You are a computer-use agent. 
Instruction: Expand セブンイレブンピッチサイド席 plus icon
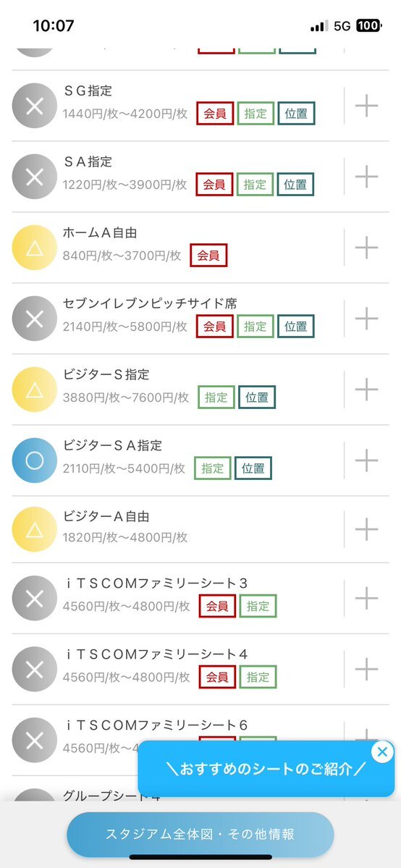coord(366,318)
